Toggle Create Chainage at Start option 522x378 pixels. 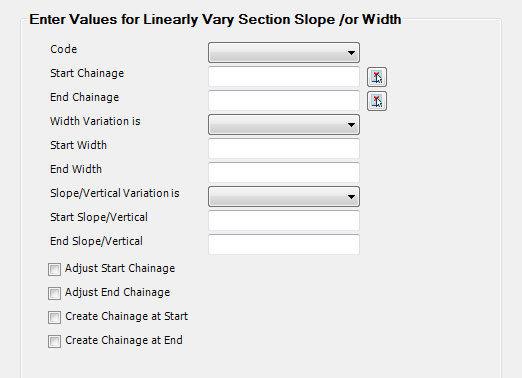point(54,317)
